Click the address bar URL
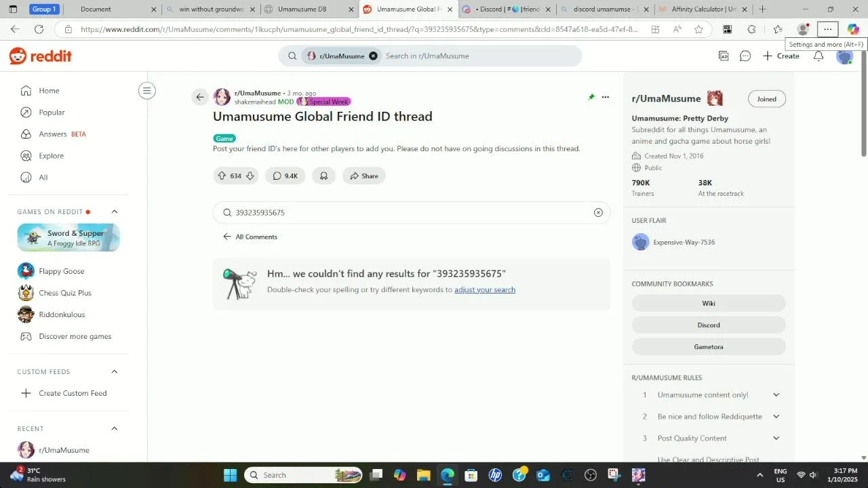Image resolution: width=868 pixels, height=488 pixels. click(359, 30)
